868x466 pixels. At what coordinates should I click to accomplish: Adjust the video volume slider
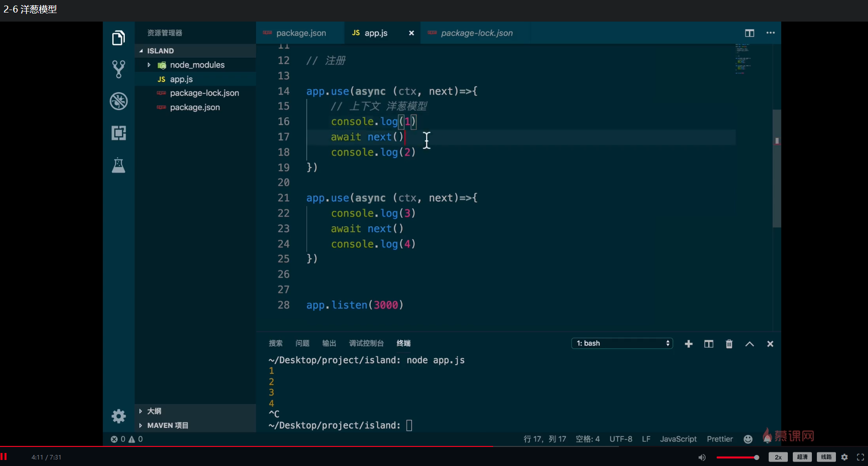pyautogui.click(x=737, y=457)
